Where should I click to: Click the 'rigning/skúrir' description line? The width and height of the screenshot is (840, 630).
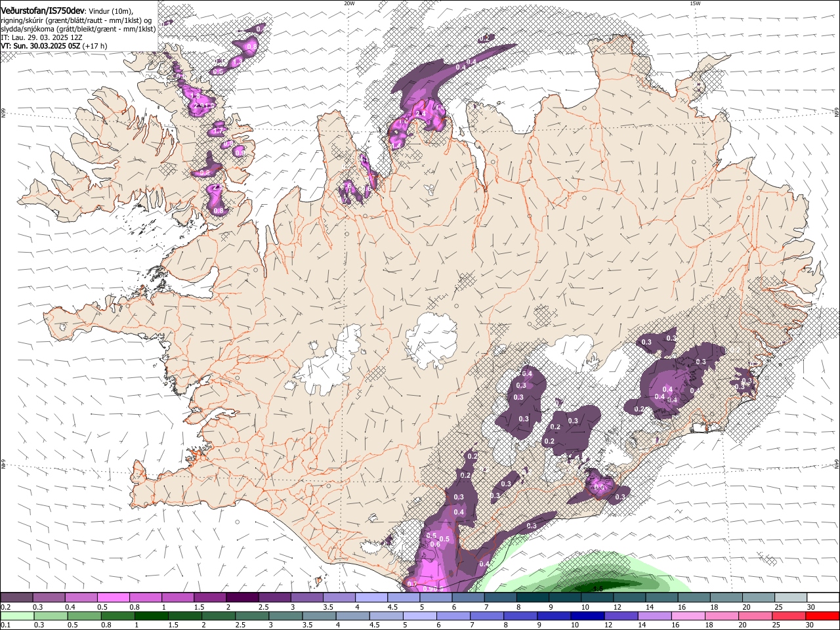coord(76,20)
